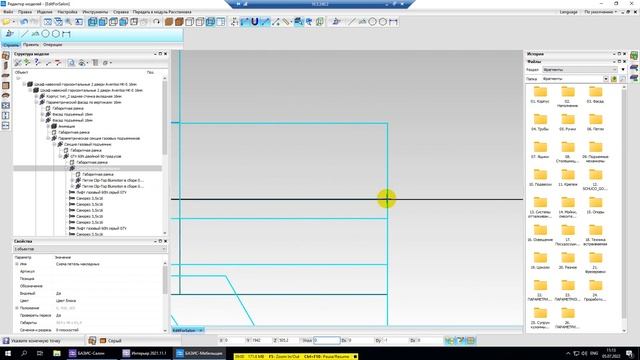Expand the Положение property row
640x360 pixels.
[17, 308]
